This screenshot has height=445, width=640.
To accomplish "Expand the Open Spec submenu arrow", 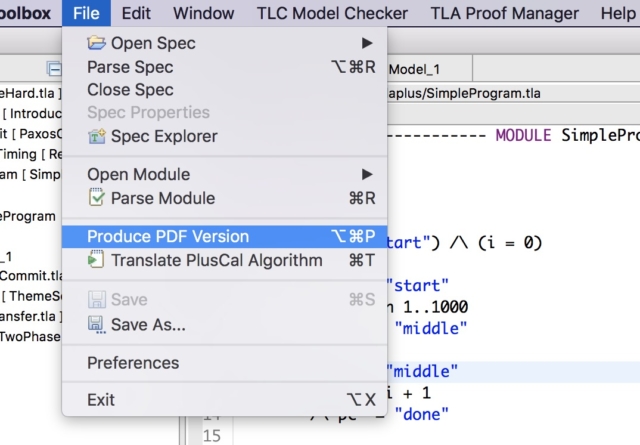I will click(x=367, y=43).
